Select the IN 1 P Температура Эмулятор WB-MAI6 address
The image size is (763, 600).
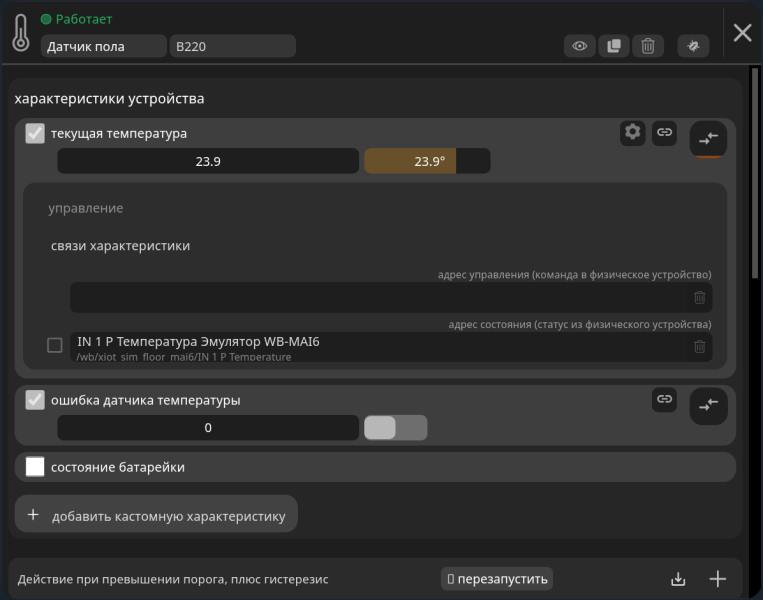[x=391, y=347]
